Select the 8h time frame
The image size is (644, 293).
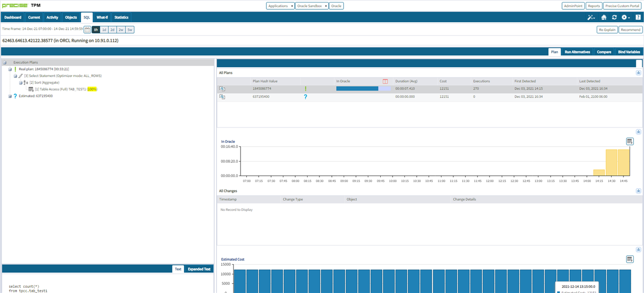click(x=96, y=30)
